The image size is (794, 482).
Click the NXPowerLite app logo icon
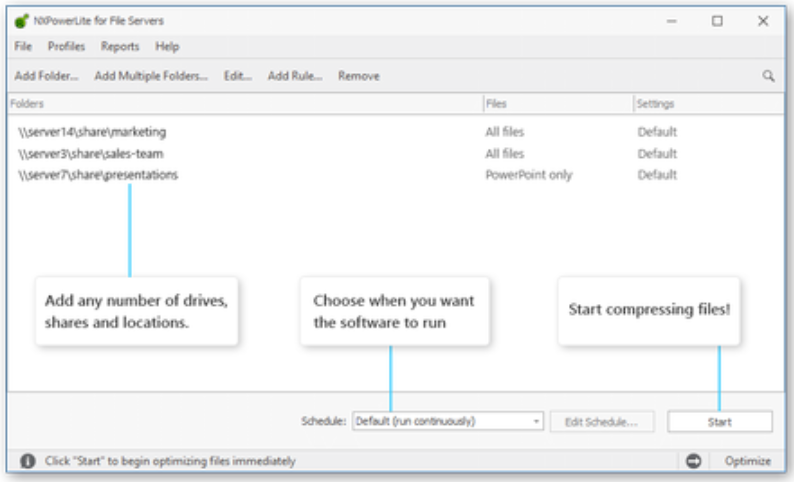coord(22,21)
